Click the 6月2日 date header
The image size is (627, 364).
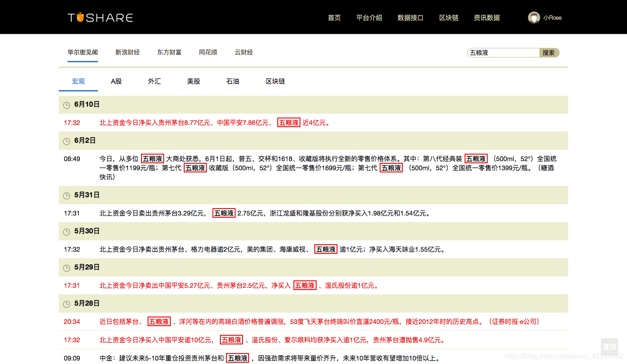(x=313, y=141)
